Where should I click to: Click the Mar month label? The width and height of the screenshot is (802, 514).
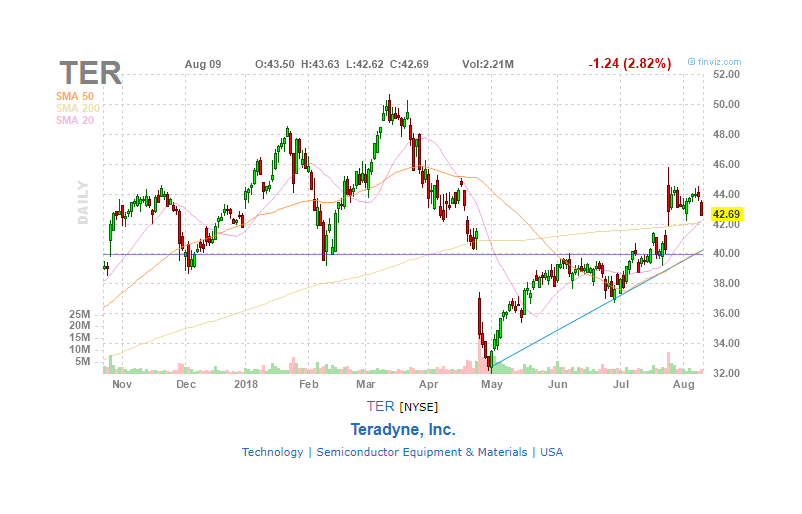(366, 385)
